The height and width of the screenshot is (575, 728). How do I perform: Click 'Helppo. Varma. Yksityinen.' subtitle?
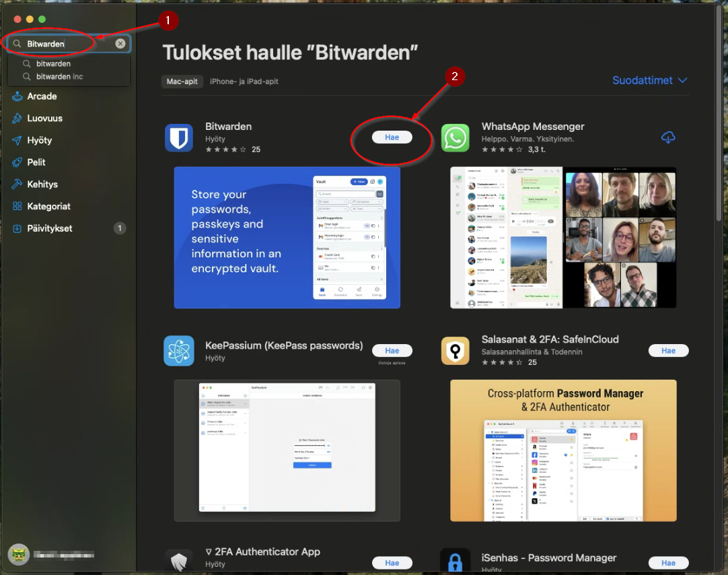tap(528, 139)
